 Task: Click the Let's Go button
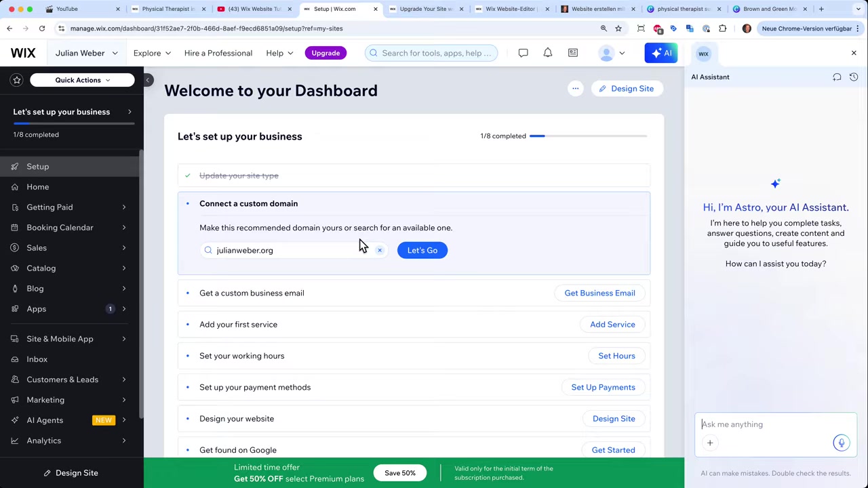point(422,250)
